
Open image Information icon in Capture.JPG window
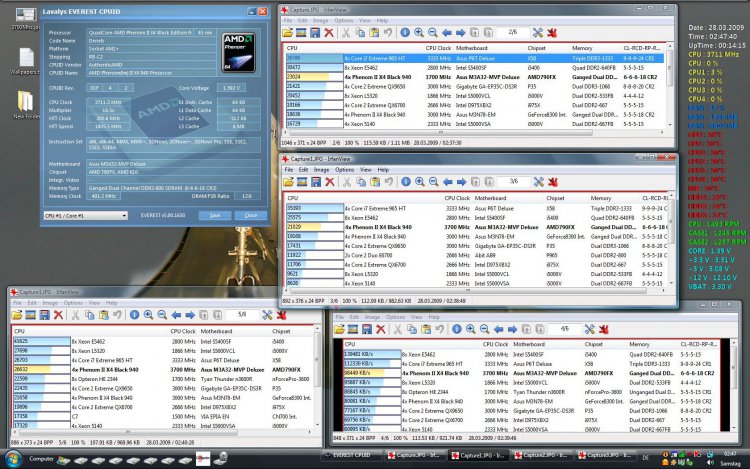pyautogui.click(x=405, y=33)
